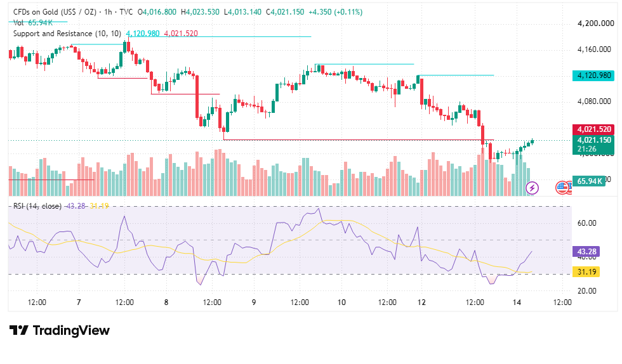
Task: Click the 20.00 RSI scale value
Action: pos(586,291)
